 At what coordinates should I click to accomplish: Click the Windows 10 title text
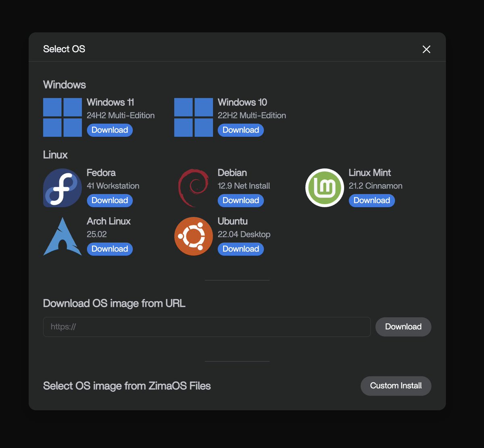coord(242,102)
